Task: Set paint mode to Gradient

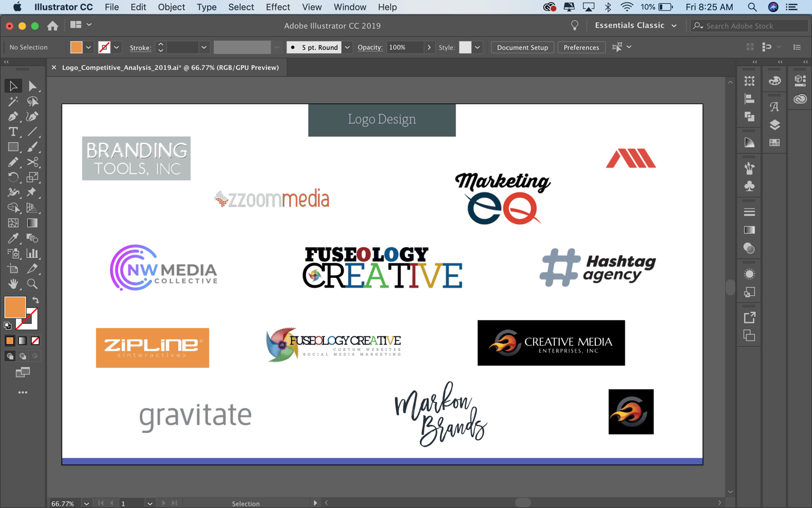Action: tap(22, 341)
